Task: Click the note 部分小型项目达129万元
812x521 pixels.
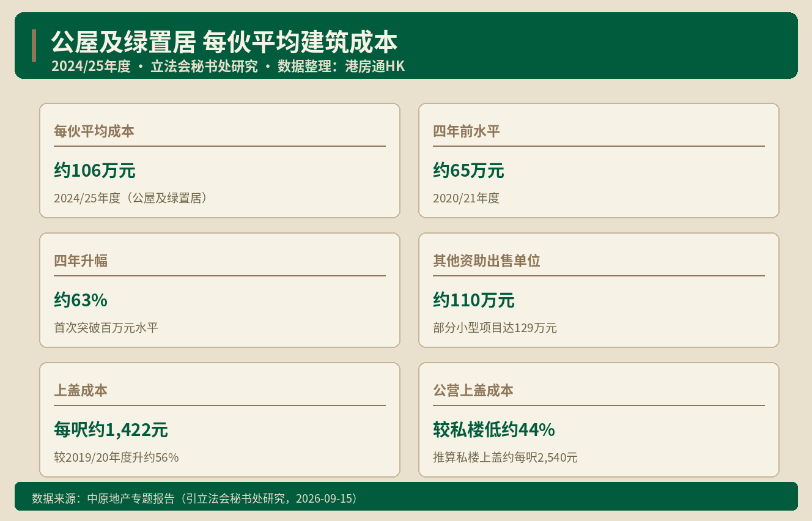Action: (x=495, y=328)
